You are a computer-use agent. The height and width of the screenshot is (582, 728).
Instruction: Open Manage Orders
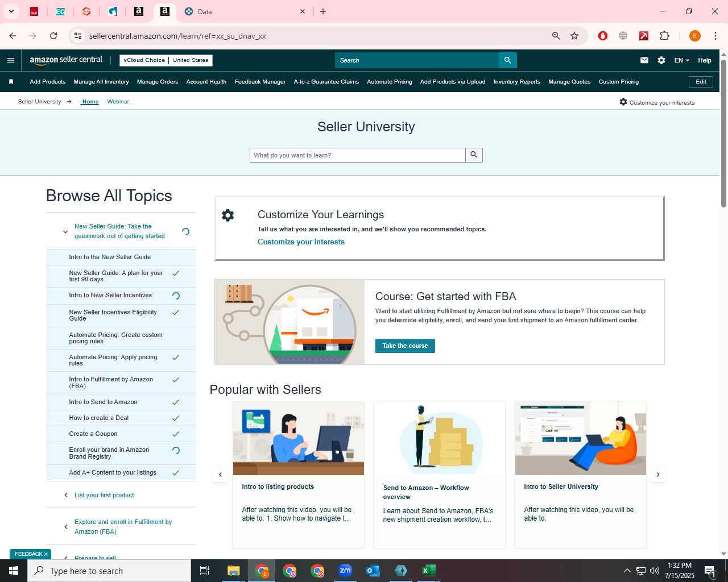[158, 82]
